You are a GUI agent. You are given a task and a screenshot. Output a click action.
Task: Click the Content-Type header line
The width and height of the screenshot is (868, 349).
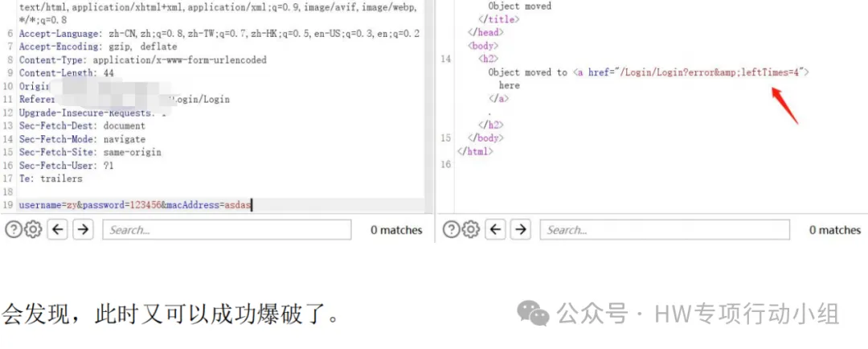[x=143, y=60]
